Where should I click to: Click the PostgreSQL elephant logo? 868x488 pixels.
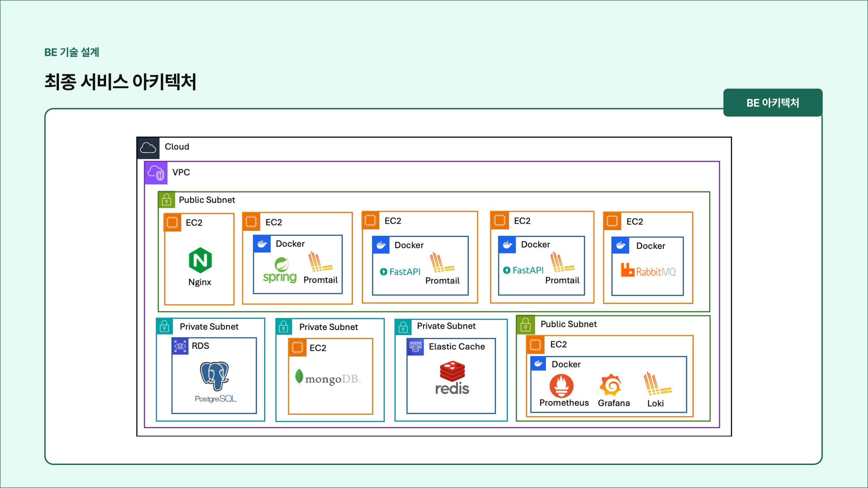click(x=214, y=376)
